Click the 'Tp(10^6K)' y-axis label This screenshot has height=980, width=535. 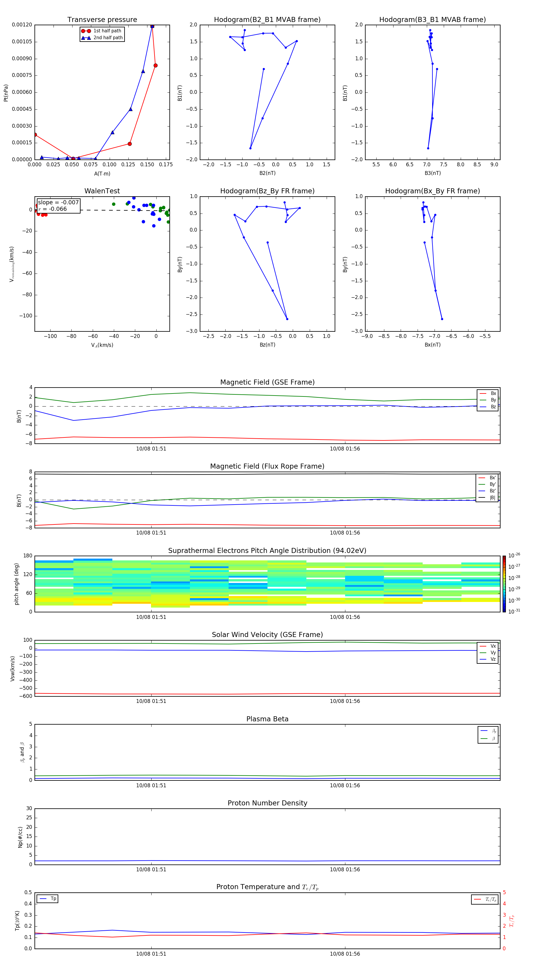click(x=17, y=921)
